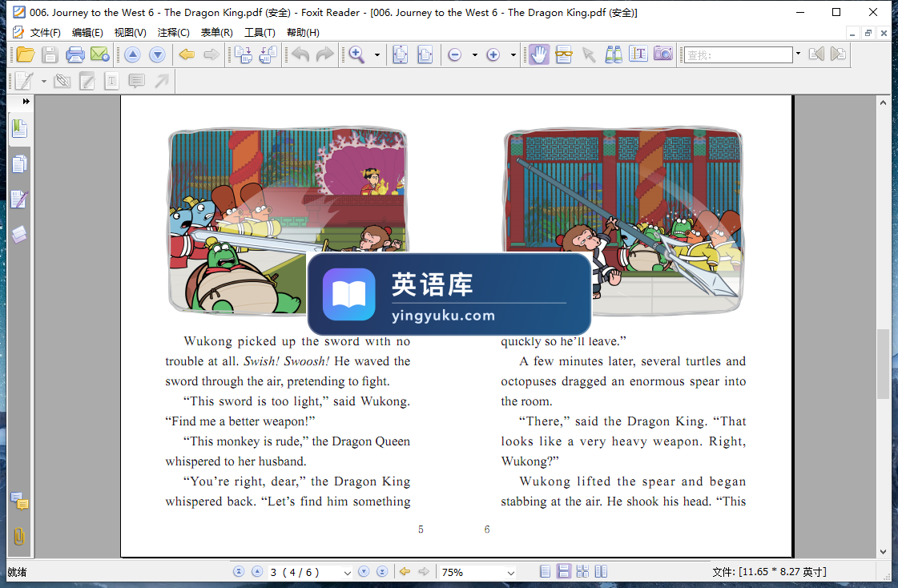Switch to continuous facing layout

582,571
